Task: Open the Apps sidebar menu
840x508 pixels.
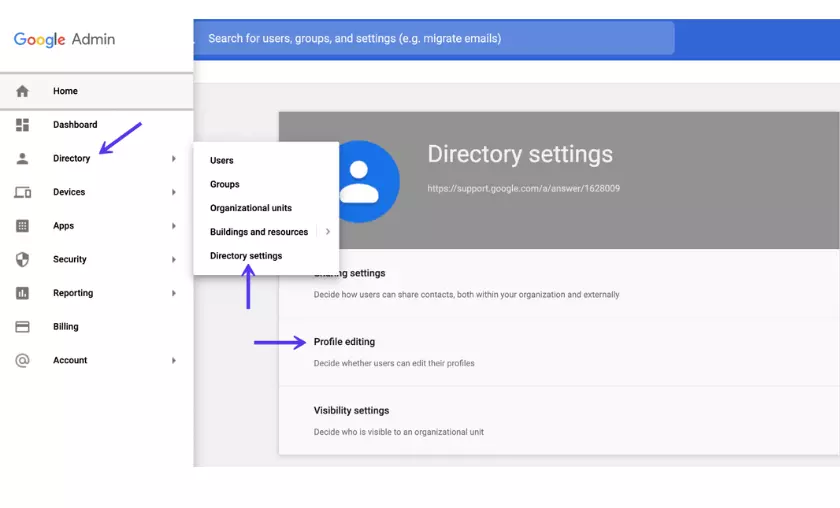Action: tap(96, 226)
